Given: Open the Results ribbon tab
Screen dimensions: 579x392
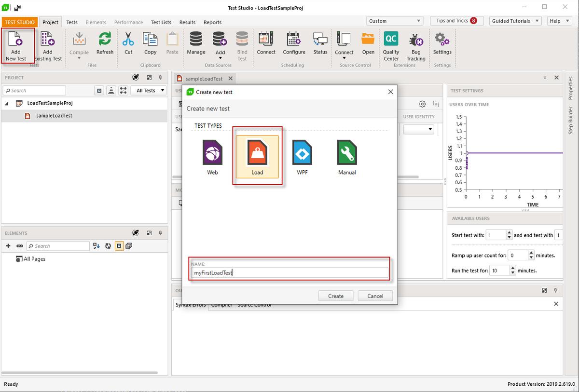Looking at the screenshot, I should (x=187, y=22).
